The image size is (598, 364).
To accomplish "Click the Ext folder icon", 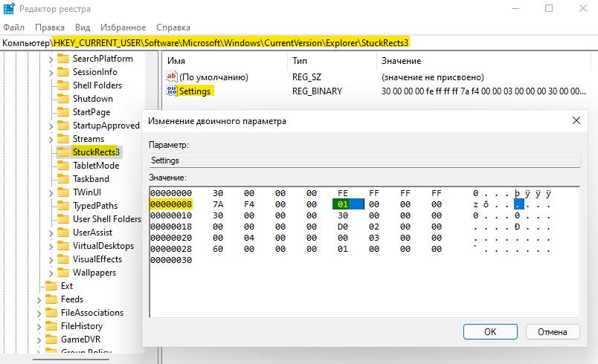I will 51,286.
